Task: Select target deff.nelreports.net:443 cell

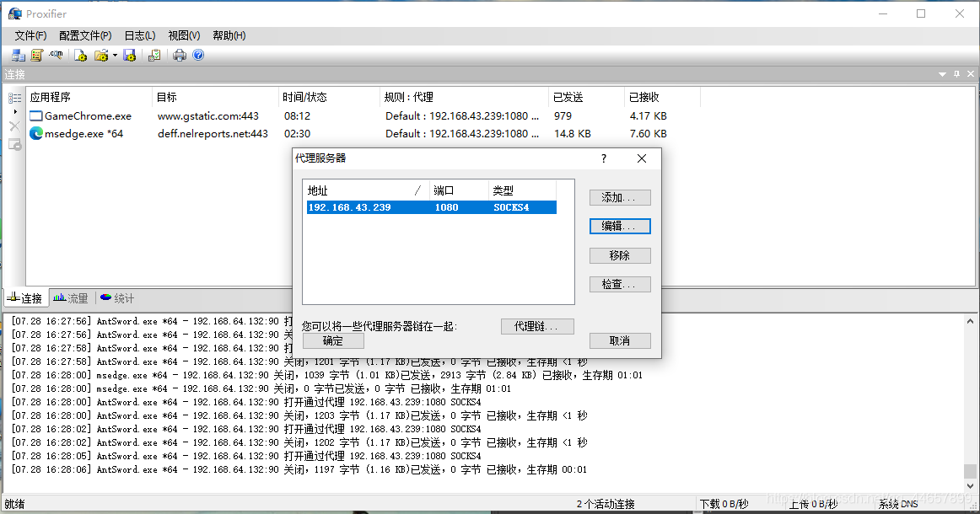Action: [x=213, y=134]
